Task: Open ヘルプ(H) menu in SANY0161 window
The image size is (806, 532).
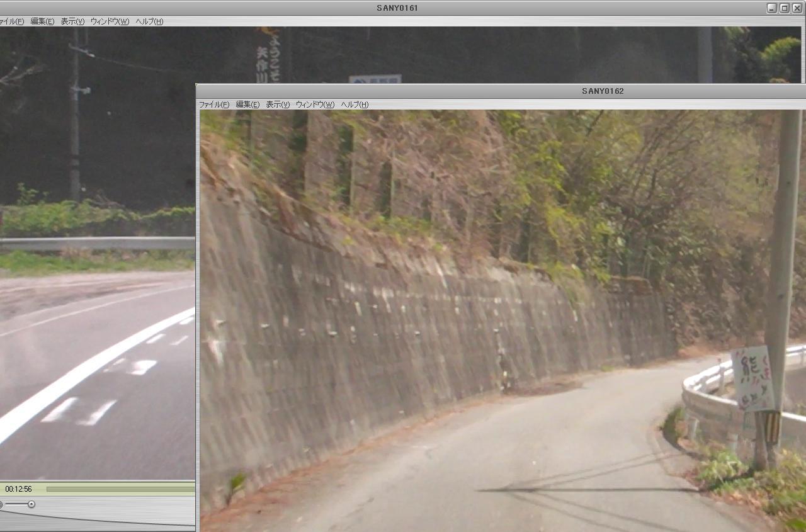Action: 149,21
